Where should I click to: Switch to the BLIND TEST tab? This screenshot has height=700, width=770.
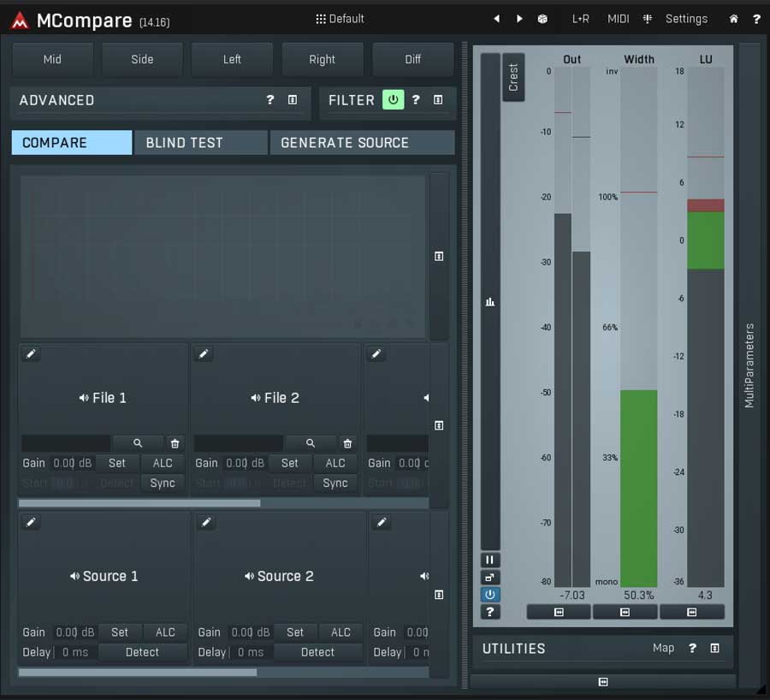[201, 142]
